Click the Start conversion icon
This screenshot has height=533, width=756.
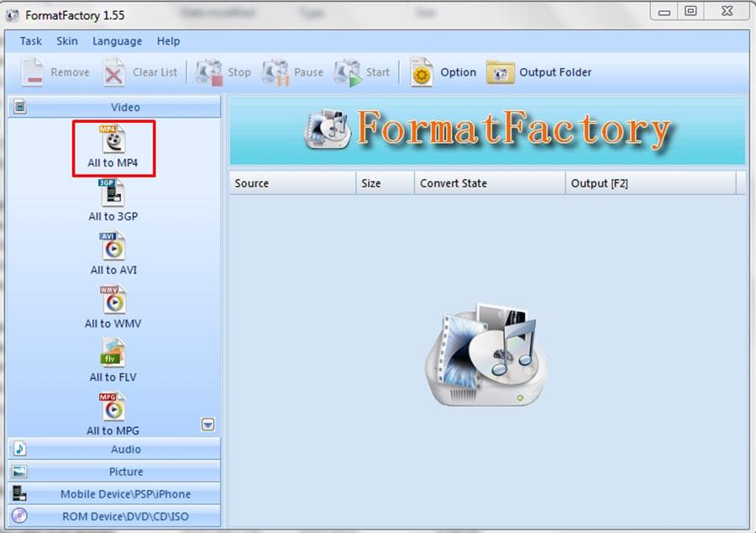click(348, 72)
